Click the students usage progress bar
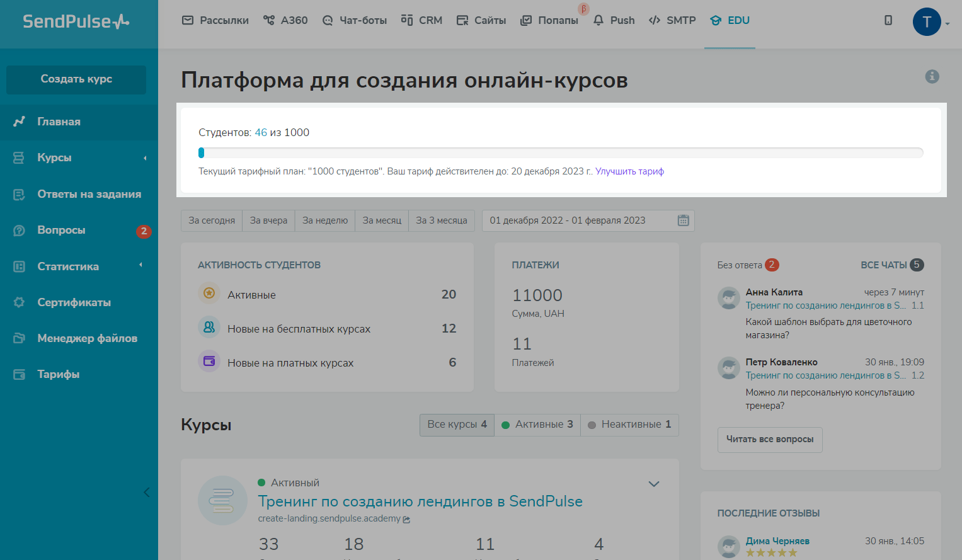Image resolution: width=962 pixels, height=560 pixels. click(x=561, y=152)
